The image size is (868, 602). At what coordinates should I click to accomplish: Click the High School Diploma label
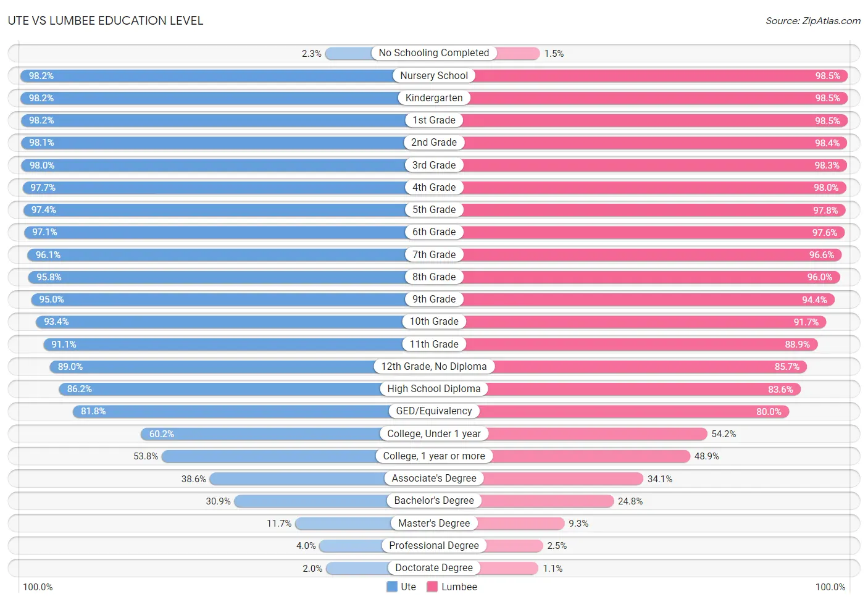coord(434,388)
